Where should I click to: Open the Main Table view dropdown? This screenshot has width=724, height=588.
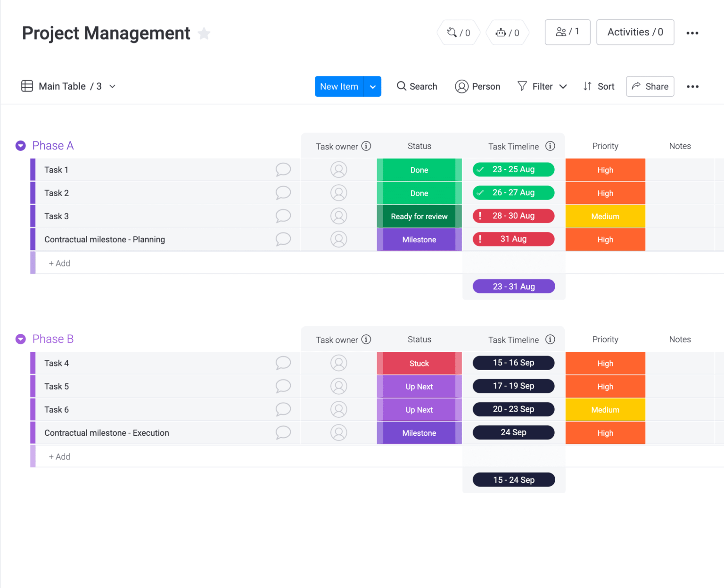[112, 86]
